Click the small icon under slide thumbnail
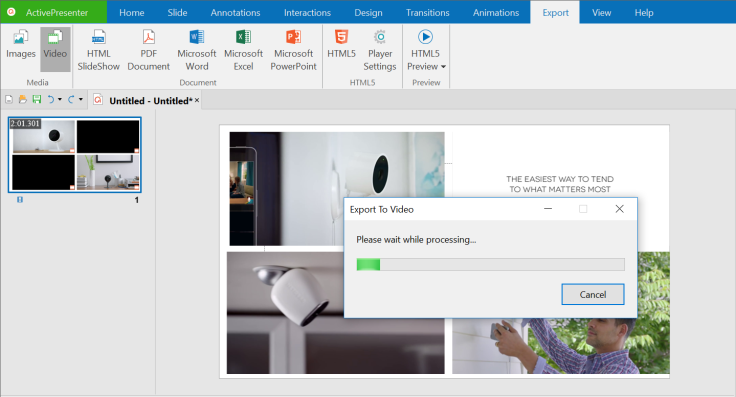Screen dimensions: 736x397 20,200
